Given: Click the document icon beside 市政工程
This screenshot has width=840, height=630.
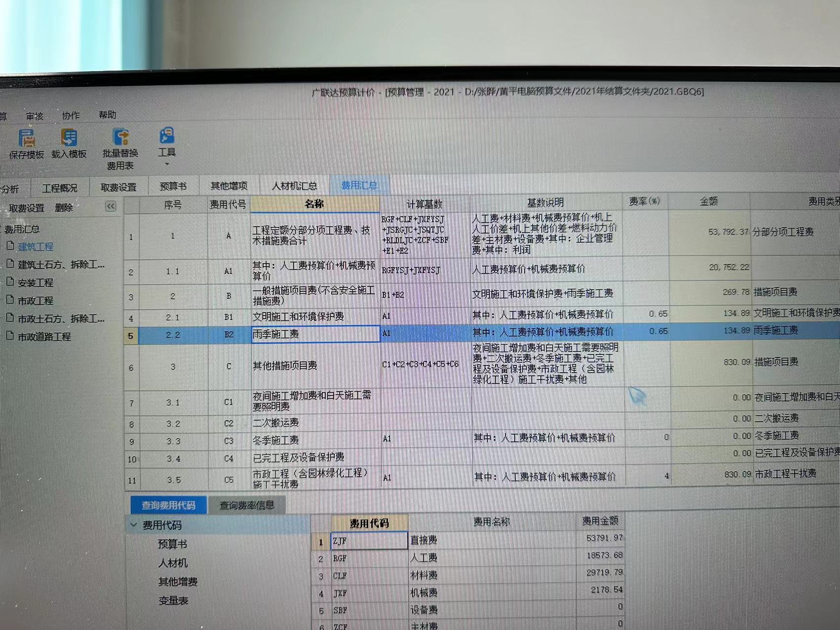Looking at the screenshot, I should point(10,300).
